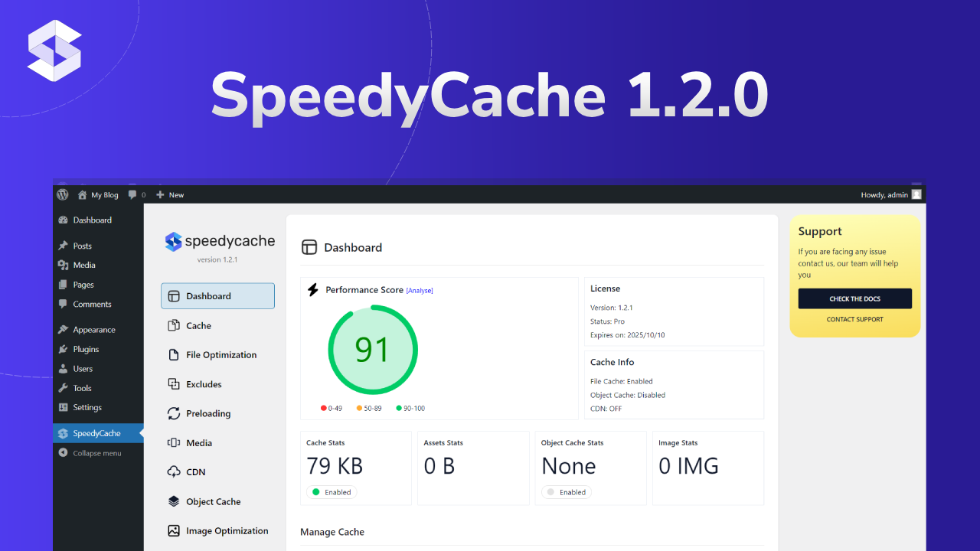Image resolution: width=980 pixels, height=551 pixels.
Task: Click the red 0-49 legend dot
Action: click(324, 409)
